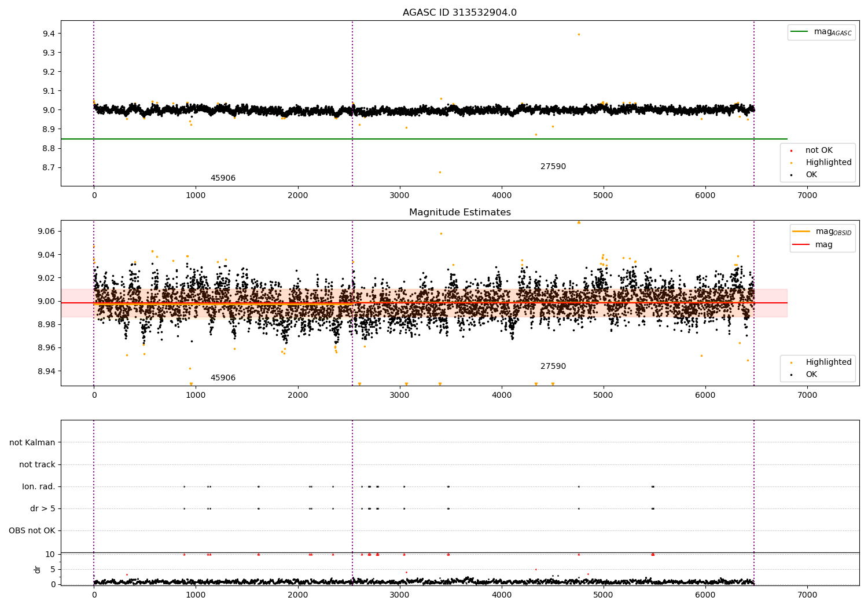Click the orange line swatch beside mag OBSID

coord(801,232)
